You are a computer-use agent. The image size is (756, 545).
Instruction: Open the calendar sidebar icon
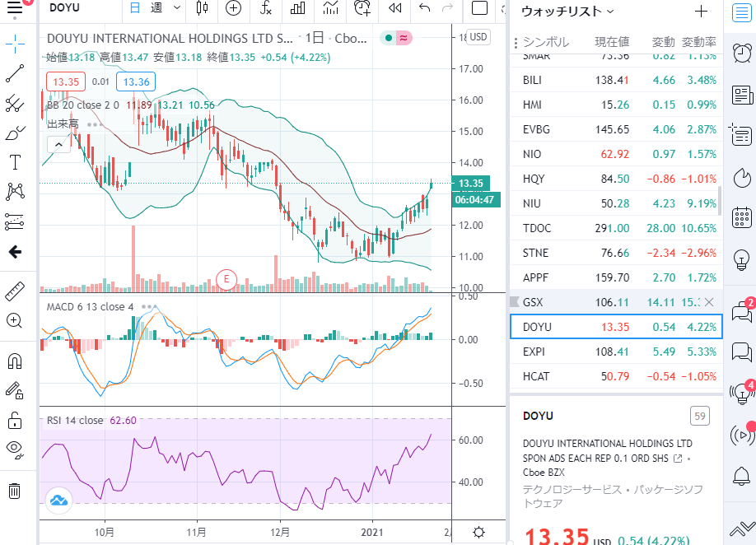[742, 218]
